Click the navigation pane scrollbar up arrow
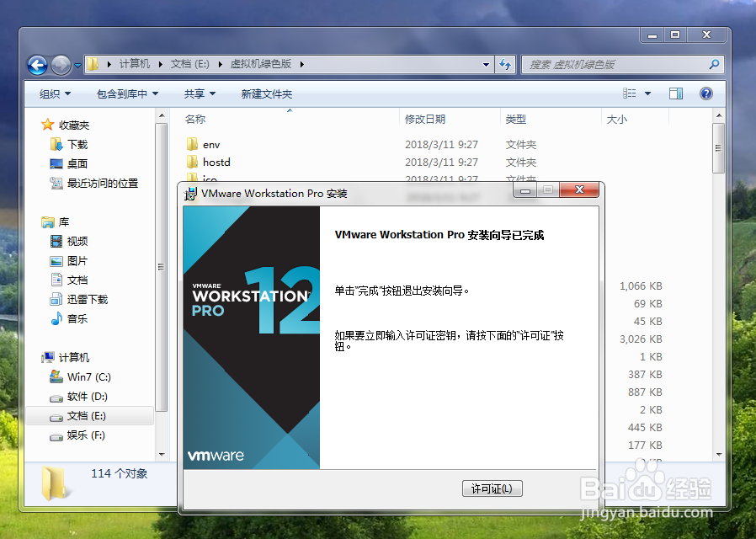Image resolution: width=756 pixels, height=539 pixels. pos(162,115)
